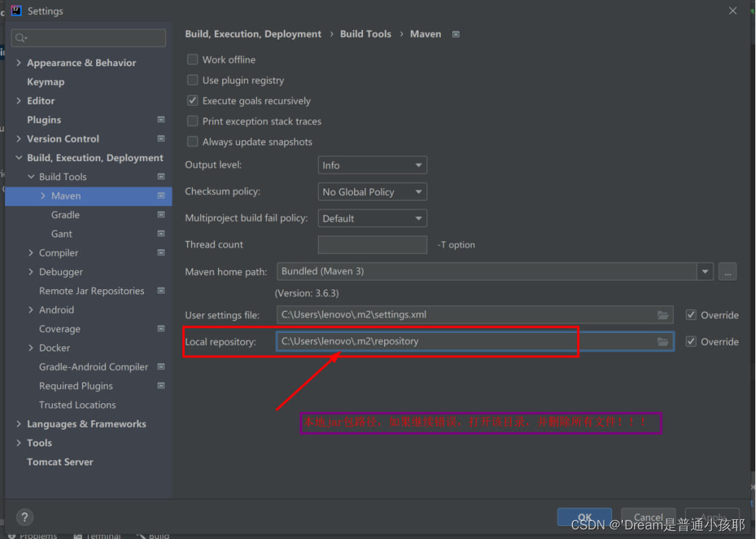Enable Print exception stack traces

(x=192, y=121)
